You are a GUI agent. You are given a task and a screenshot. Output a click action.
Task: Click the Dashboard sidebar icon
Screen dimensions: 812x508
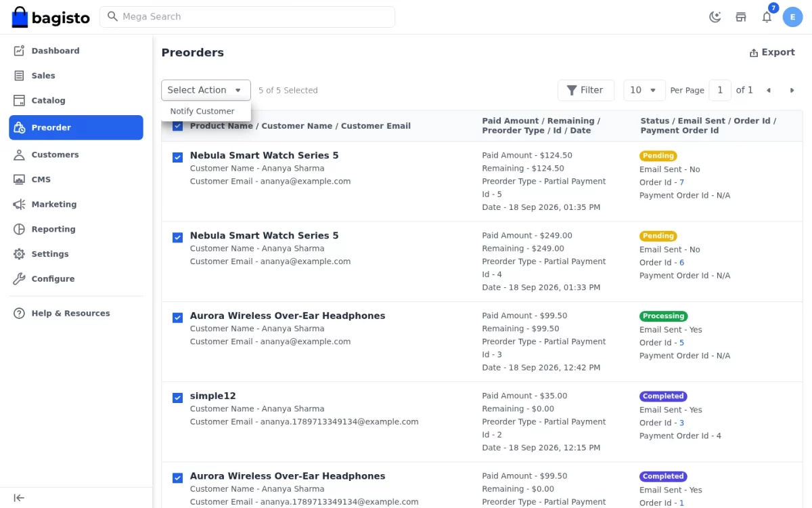(x=19, y=51)
